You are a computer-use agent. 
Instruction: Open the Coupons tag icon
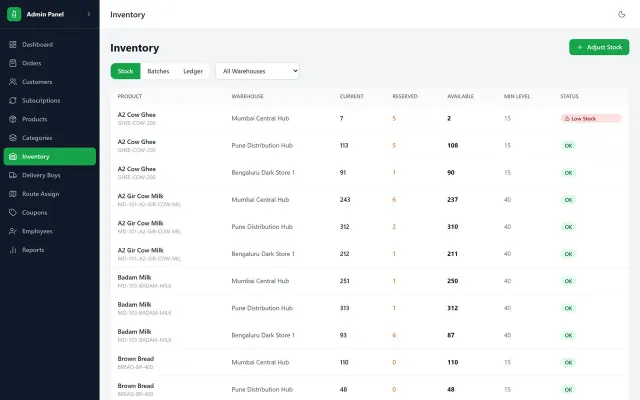point(13,213)
